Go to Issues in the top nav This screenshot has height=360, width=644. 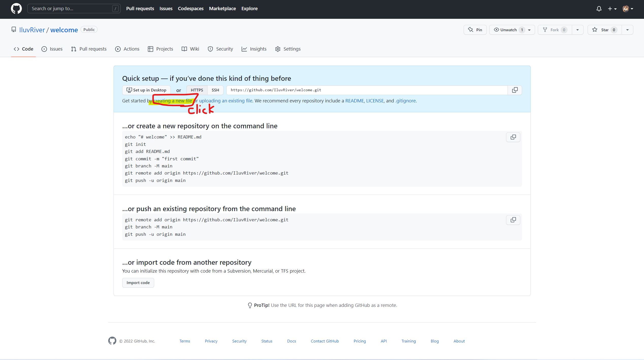coord(166,9)
